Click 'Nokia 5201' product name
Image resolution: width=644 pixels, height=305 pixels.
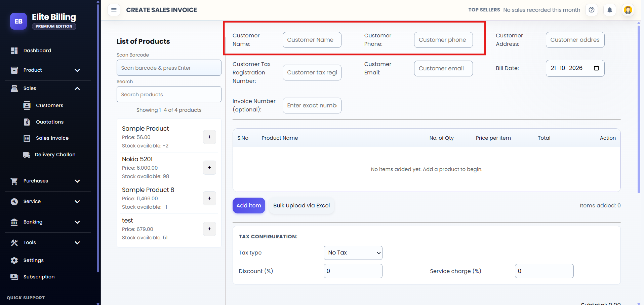(x=137, y=159)
